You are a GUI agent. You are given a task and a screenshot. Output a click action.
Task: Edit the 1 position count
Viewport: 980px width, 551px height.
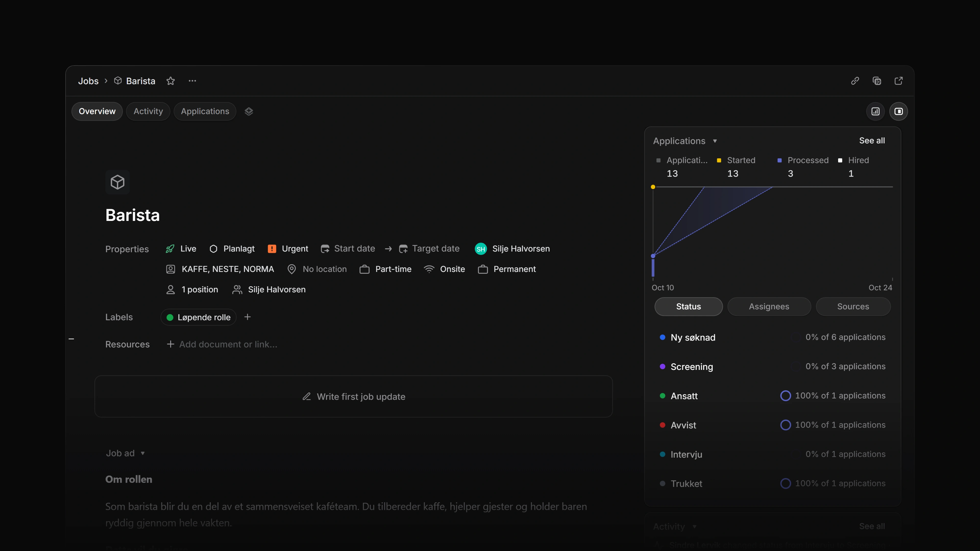(x=192, y=290)
